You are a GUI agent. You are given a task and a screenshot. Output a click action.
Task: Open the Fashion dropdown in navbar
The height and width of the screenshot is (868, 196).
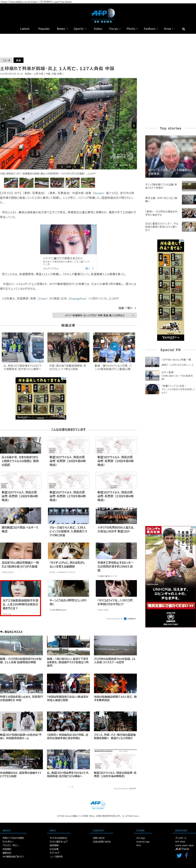point(151,29)
